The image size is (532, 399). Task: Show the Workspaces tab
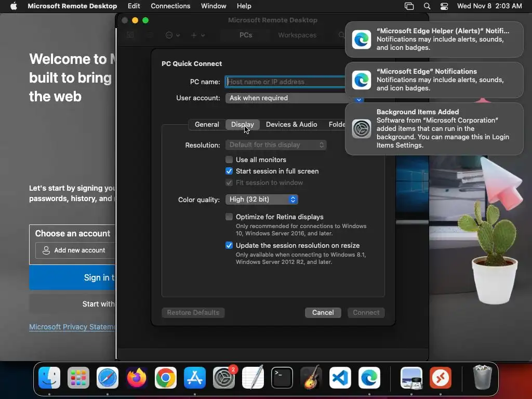pos(297,35)
